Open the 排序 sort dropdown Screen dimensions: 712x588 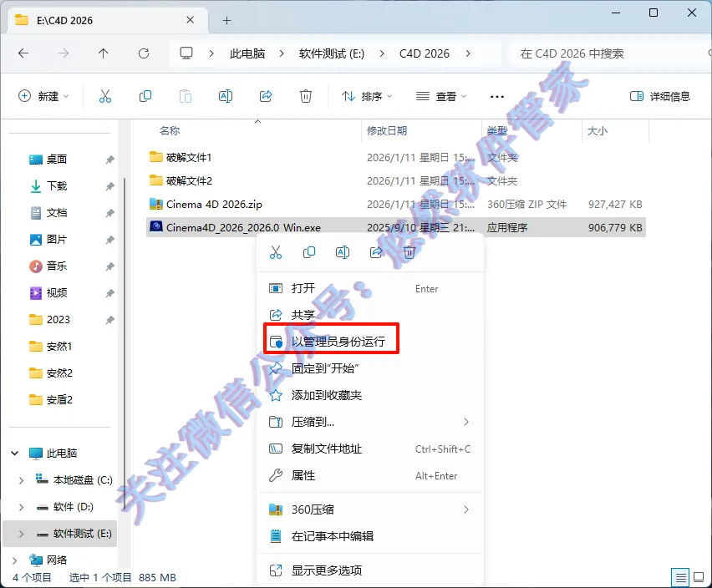point(367,96)
